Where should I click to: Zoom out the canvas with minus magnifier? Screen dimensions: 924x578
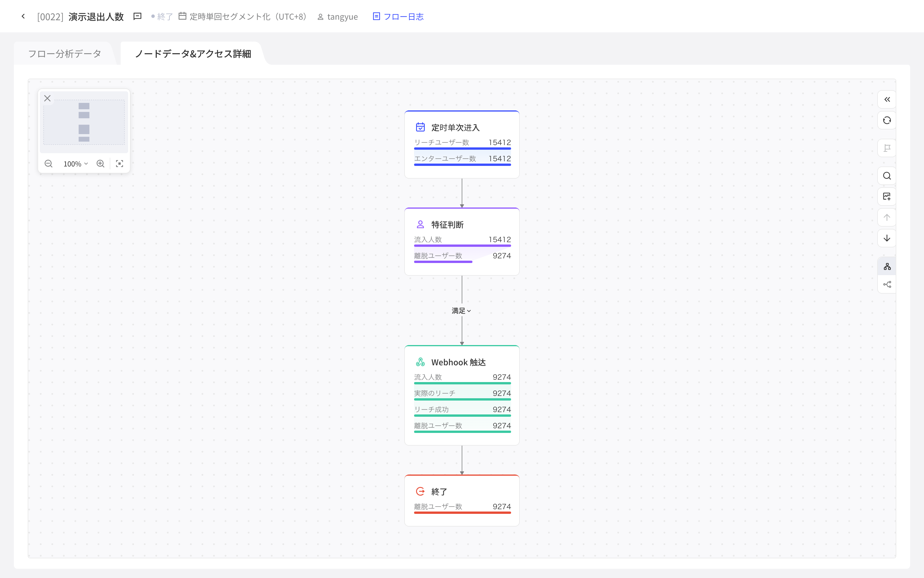pyautogui.click(x=49, y=164)
